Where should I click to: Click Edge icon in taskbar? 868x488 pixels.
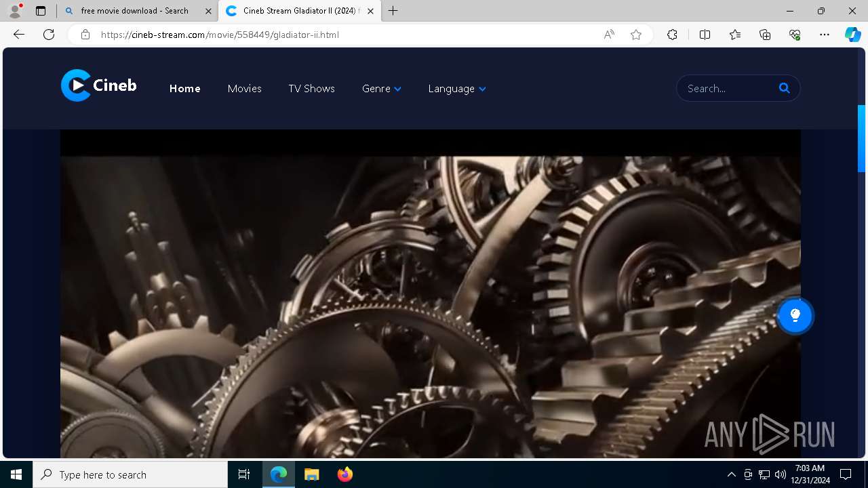[279, 474]
